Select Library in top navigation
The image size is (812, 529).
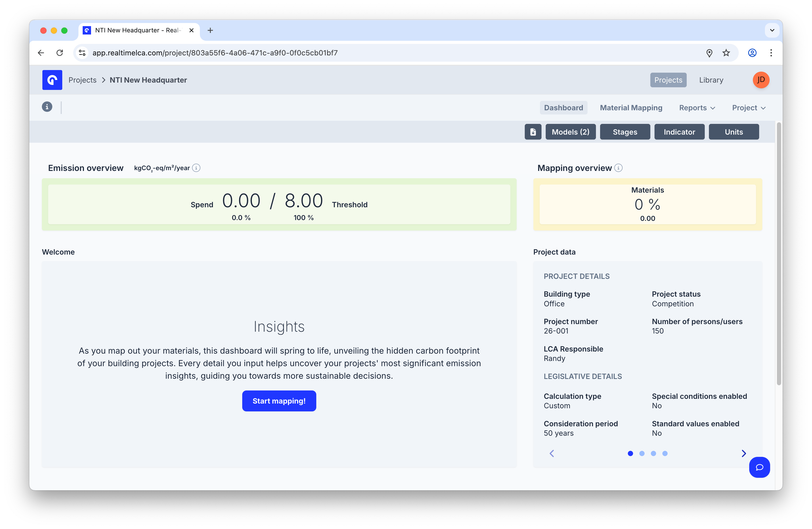(711, 80)
